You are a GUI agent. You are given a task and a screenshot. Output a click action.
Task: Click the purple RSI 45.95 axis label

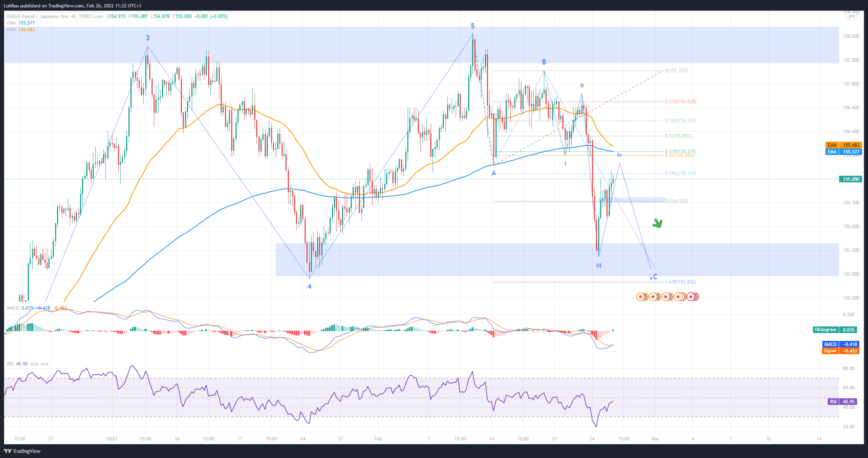(842, 402)
